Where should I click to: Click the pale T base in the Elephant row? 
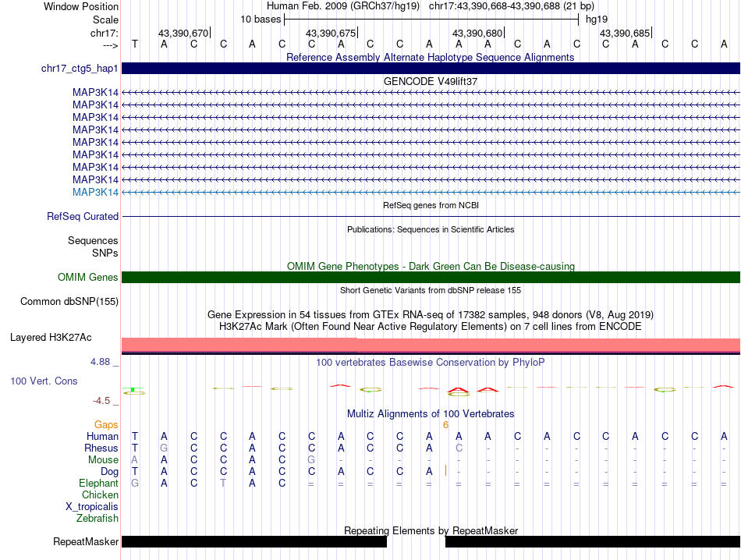coord(223,483)
